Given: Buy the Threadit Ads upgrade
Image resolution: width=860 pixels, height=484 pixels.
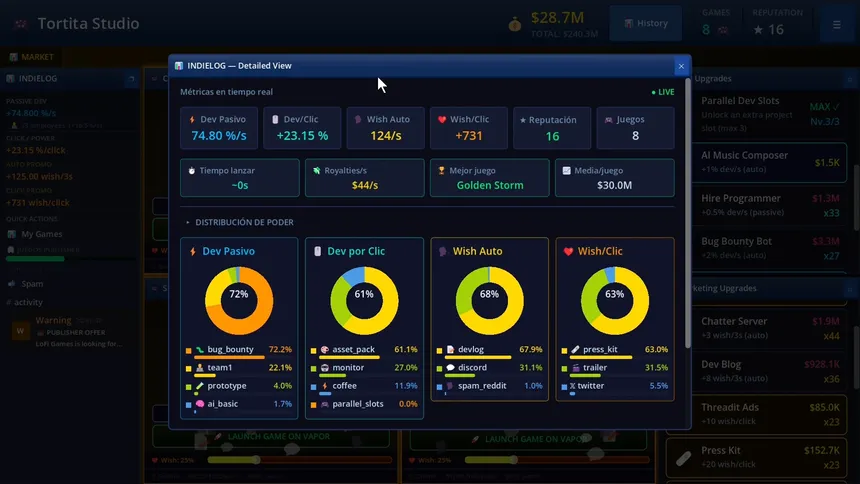Looking at the screenshot, I should pos(757,414).
